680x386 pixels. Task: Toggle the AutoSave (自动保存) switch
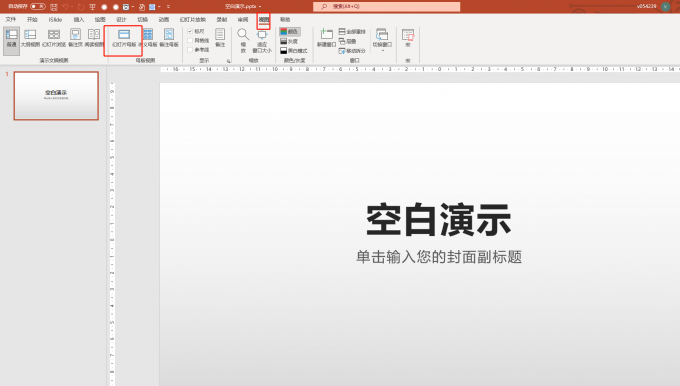pyautogui.click(x=38, y=7)
